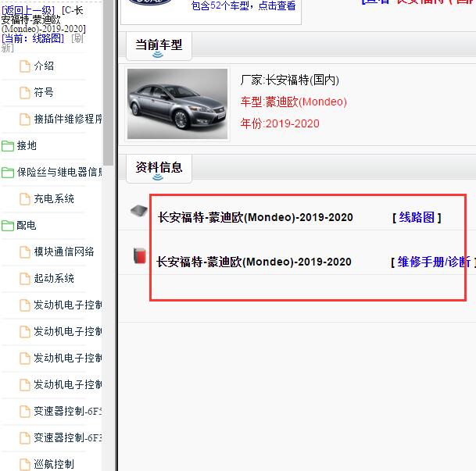Open the 线路图 link
Image resolution: width=476 pixels, height=471 pixels.
click(x=417, y=217)
